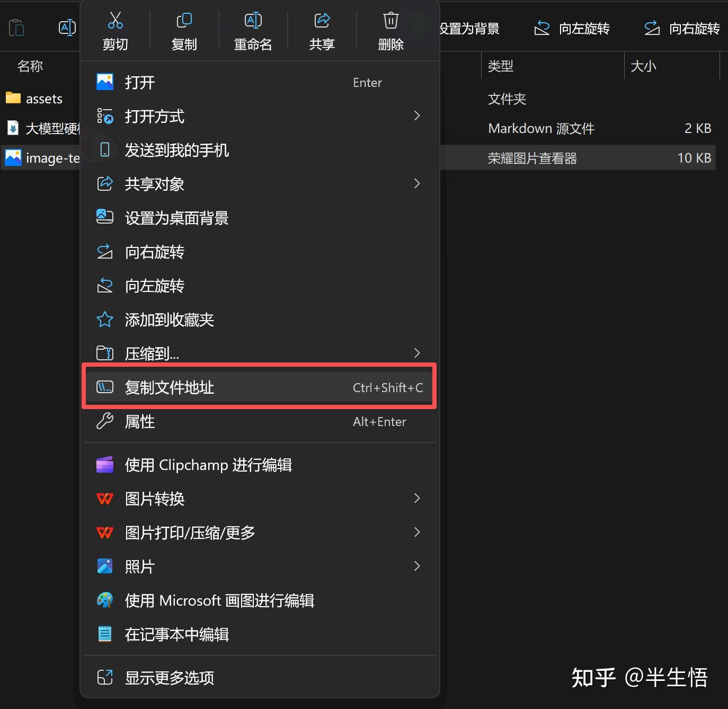
Task: Select 在记事本中编辑 entry
Action: (x=260, y=634)
